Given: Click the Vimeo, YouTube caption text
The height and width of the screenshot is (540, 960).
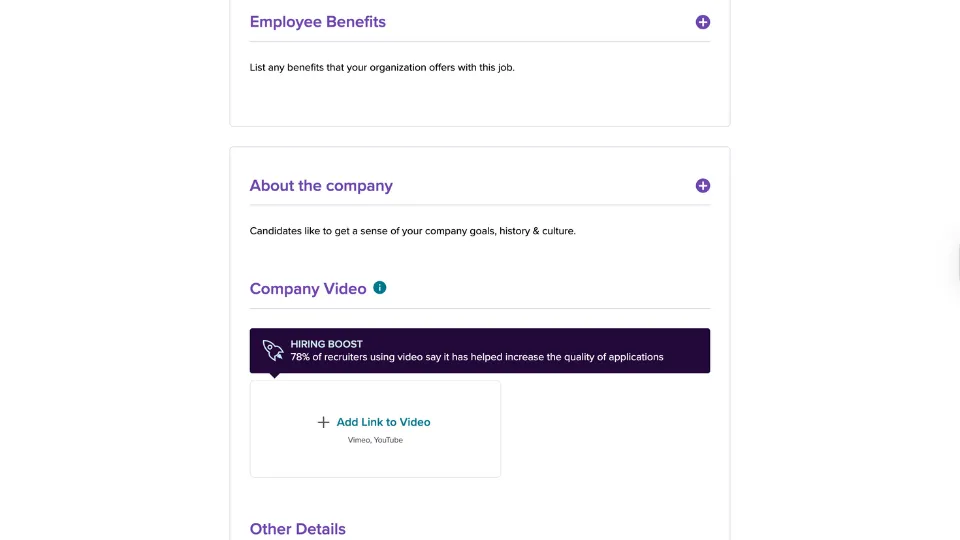Looking at the screenshot, I should coord(375,440).
